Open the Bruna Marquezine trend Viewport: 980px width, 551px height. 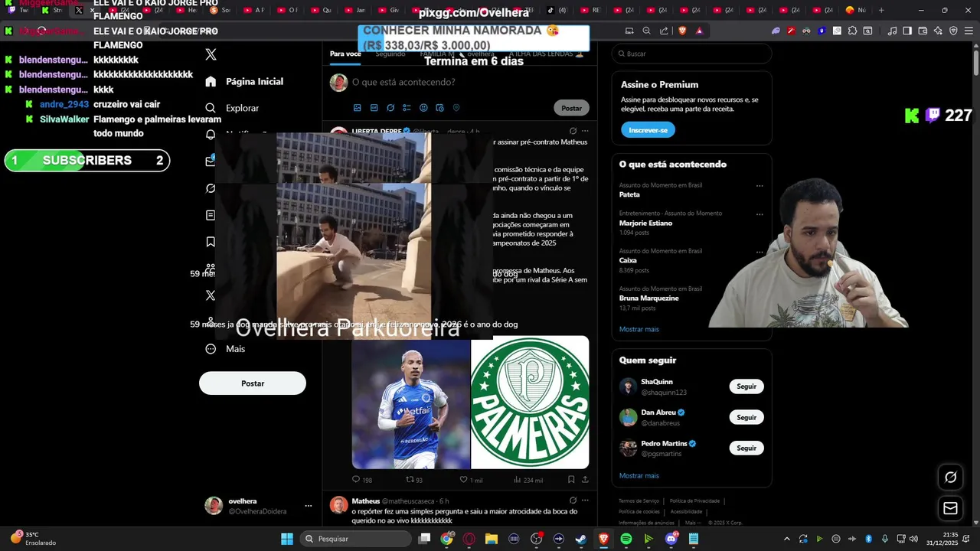pyautogui.click(x=648, y=298)
